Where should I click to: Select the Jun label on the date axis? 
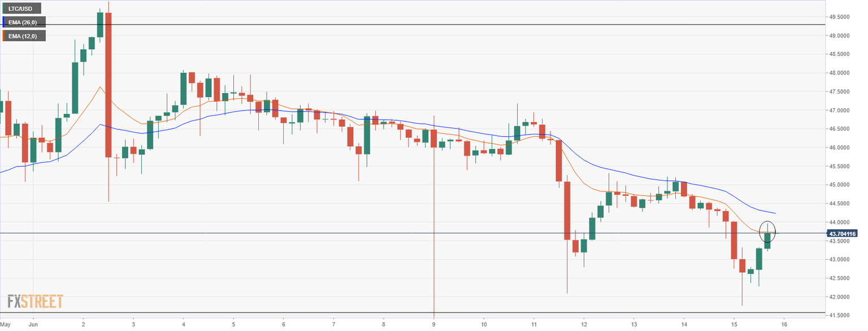(33, 325)
